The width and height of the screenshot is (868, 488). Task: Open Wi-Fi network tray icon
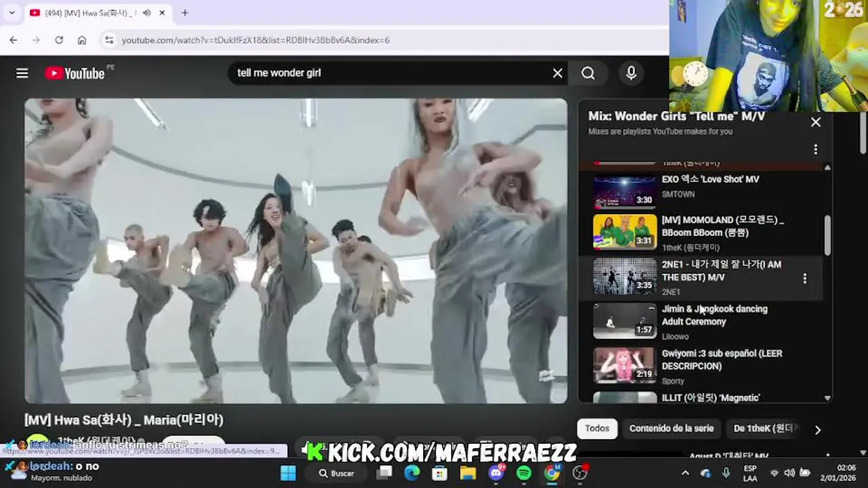point(774,473)
